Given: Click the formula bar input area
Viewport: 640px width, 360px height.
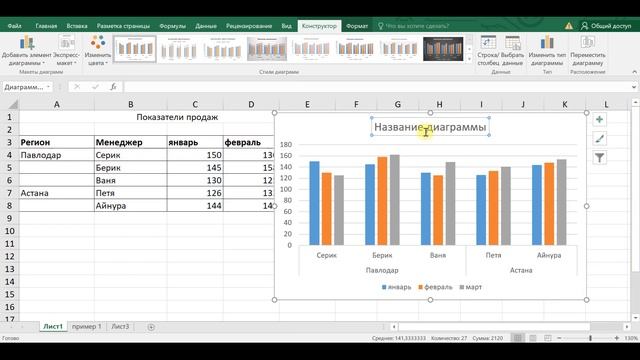Looking at the screenshot, I should (378, 87).
